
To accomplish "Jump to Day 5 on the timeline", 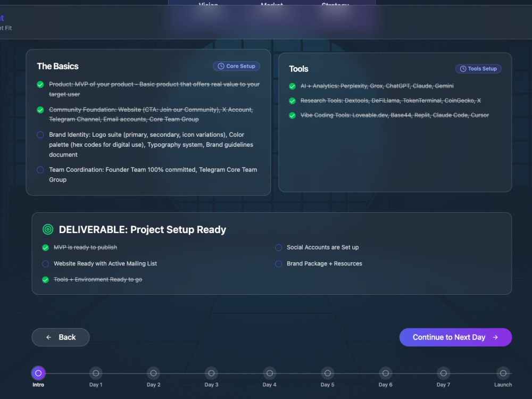I will pyautogui.click(x=327, y=373).
